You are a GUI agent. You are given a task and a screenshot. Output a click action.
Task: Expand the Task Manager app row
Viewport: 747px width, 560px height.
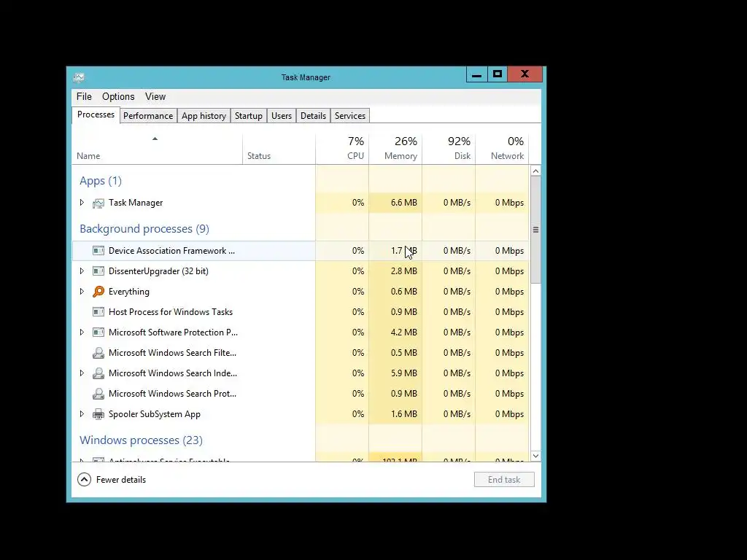tap(82, 203)
